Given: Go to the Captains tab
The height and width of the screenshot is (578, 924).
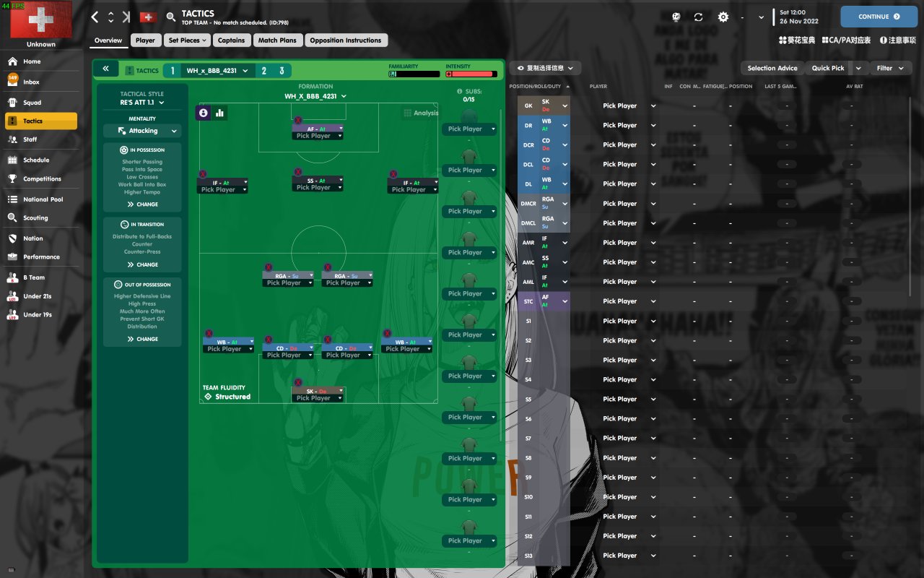Looking at the screenshot, I should (x=232, y=40).
